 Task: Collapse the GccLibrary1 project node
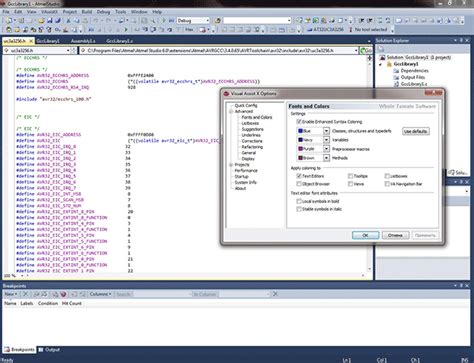(x=381, y=64)
